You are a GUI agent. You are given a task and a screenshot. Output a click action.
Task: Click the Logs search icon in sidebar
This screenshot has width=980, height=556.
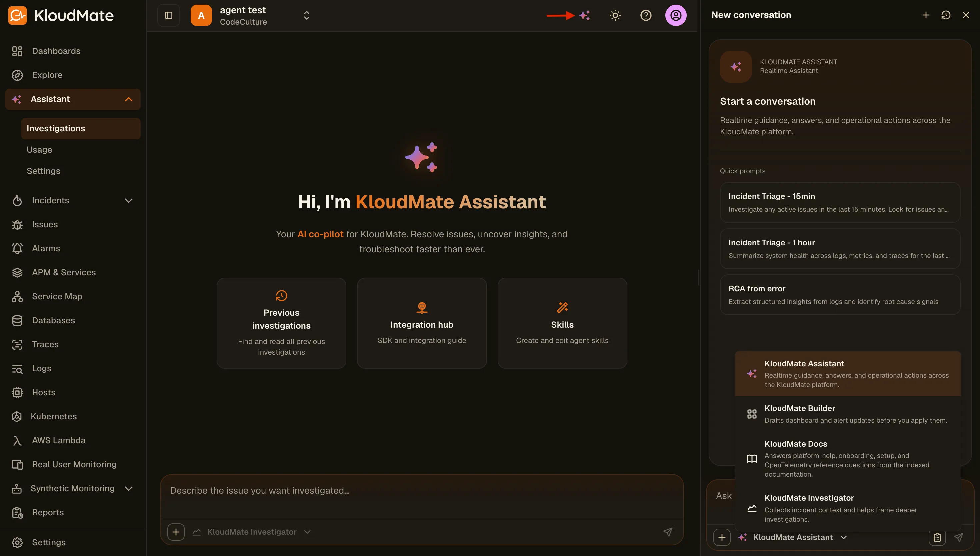tap(17, 369)
